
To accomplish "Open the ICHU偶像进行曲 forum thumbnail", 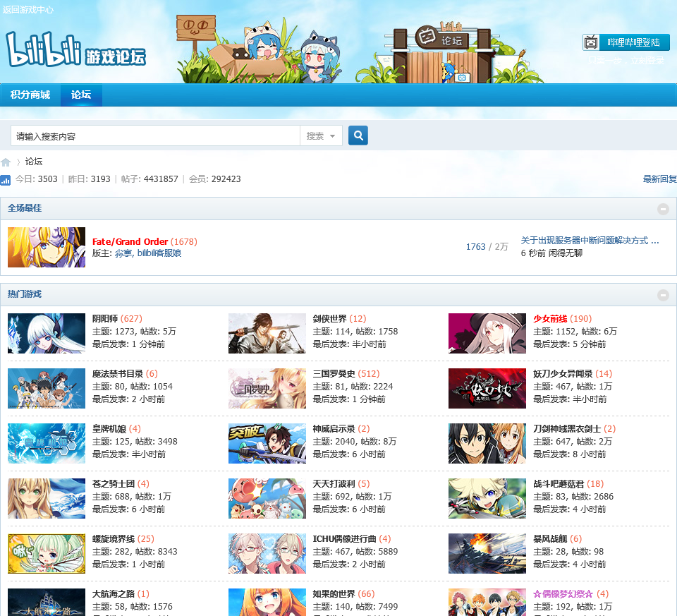I will click(x=267, y=553).
